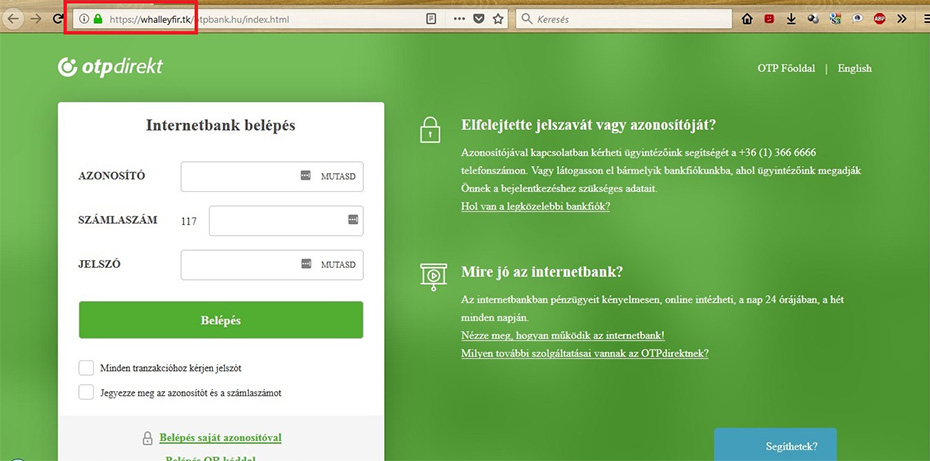The image size is (930, 461).
Task: Click the browser back arrow button
Action: pyautogui.click(x=14, y=19)
